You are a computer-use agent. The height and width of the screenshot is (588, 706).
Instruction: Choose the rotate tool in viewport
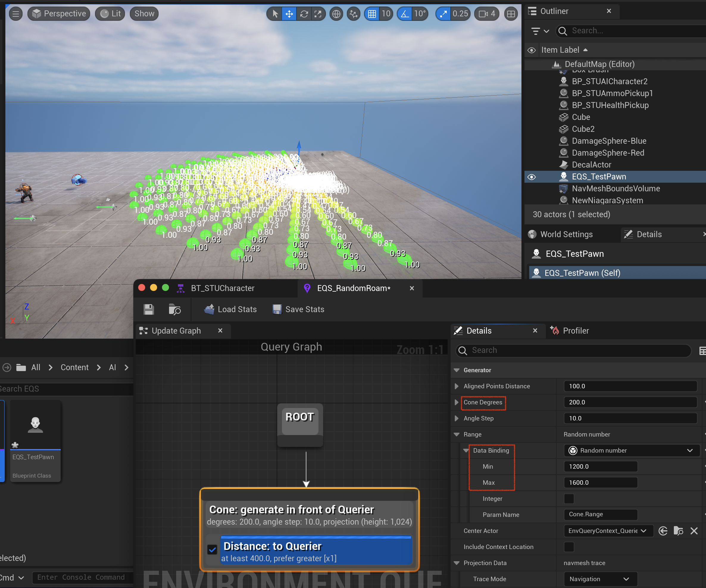pos(304,14)
